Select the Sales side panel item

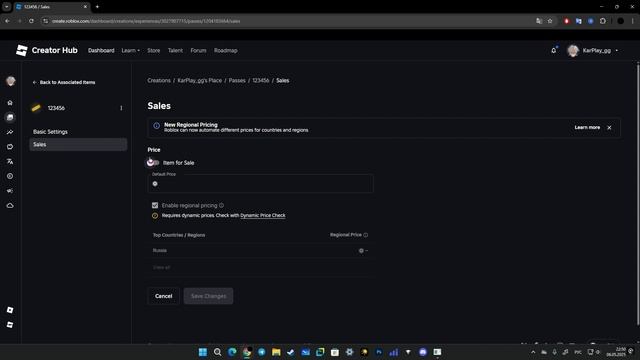click(x=78, y=144)
